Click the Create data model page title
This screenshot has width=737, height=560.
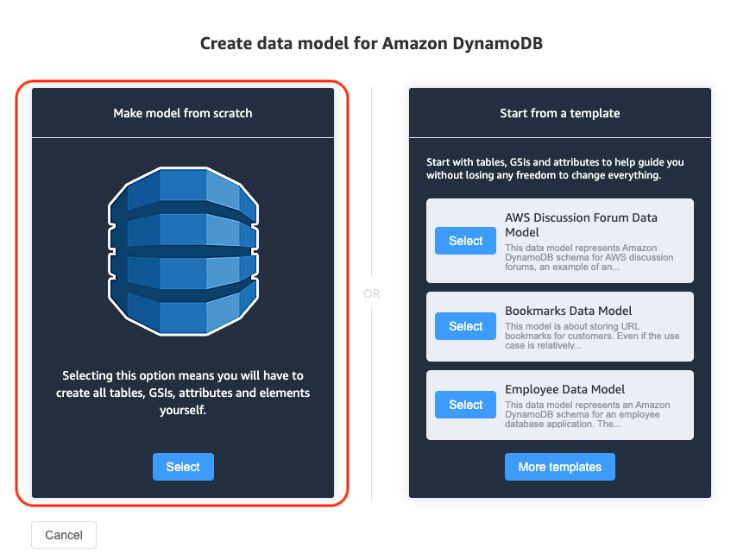[371, 43]
